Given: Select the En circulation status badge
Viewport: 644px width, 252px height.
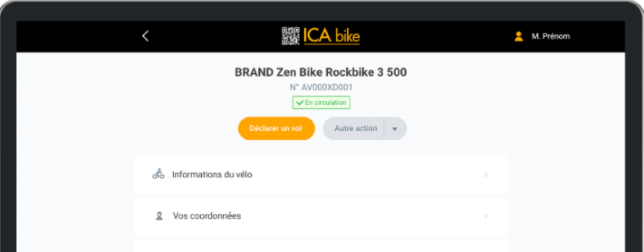Looking at the screenshot, I should pyautogui.click(x=321, y=102).
